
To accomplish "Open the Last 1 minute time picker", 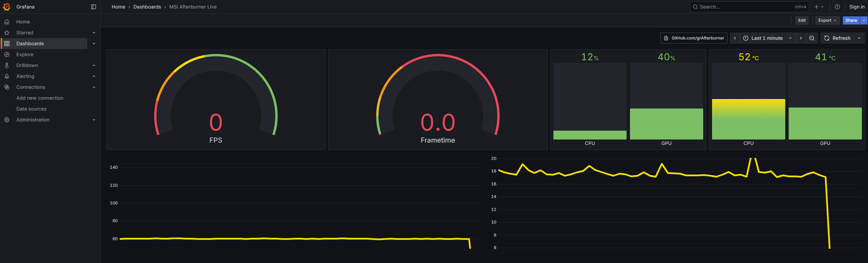I will pos(768,38).
